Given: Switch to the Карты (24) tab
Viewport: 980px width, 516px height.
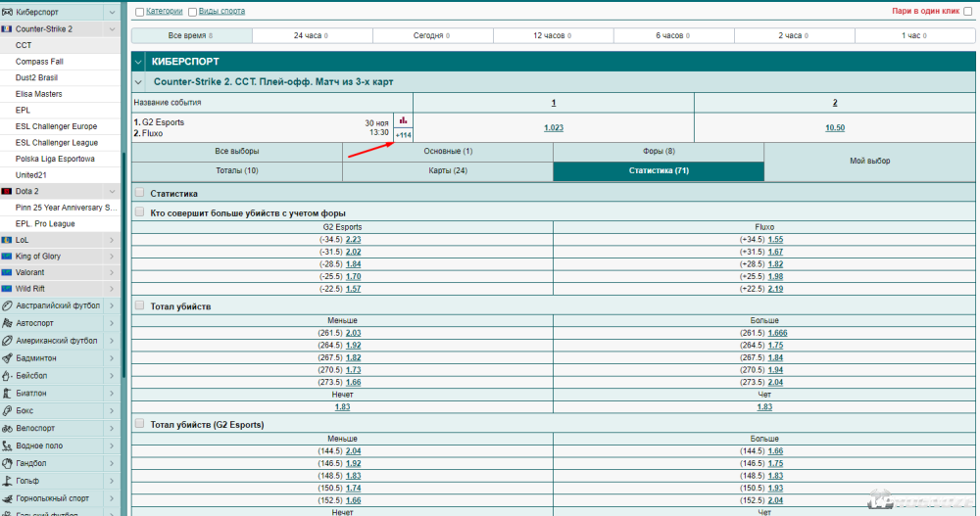Looking at the screenshot, I should [447, 171].
